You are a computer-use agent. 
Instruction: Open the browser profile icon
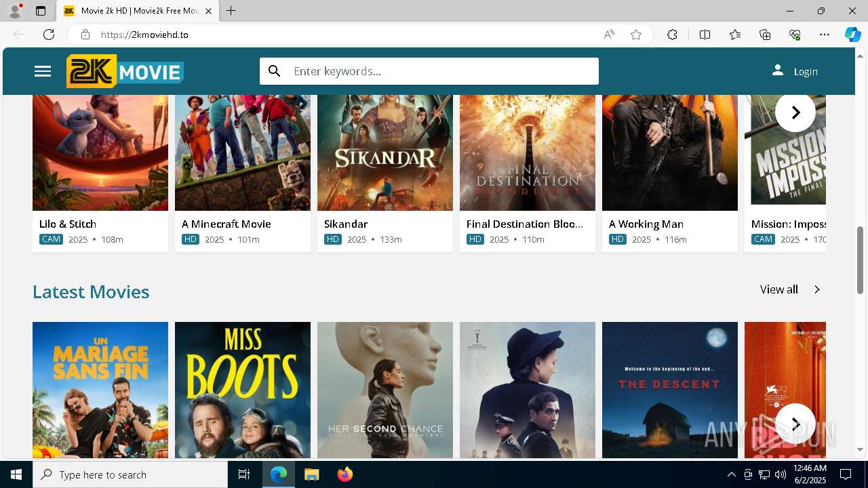coord(14,11)
